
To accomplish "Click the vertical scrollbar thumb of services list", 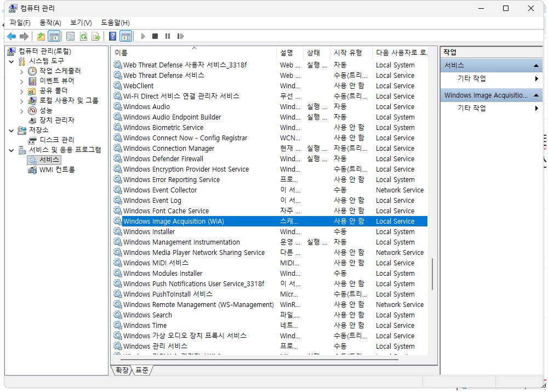I will pyautogui.click(x=432, y=274).
